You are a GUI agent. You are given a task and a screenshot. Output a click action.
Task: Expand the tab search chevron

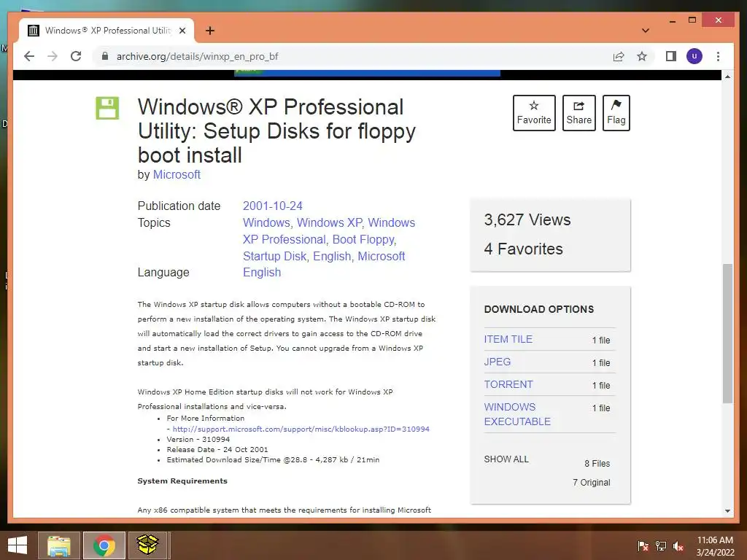pyautogui.click(x=645, y=31)
